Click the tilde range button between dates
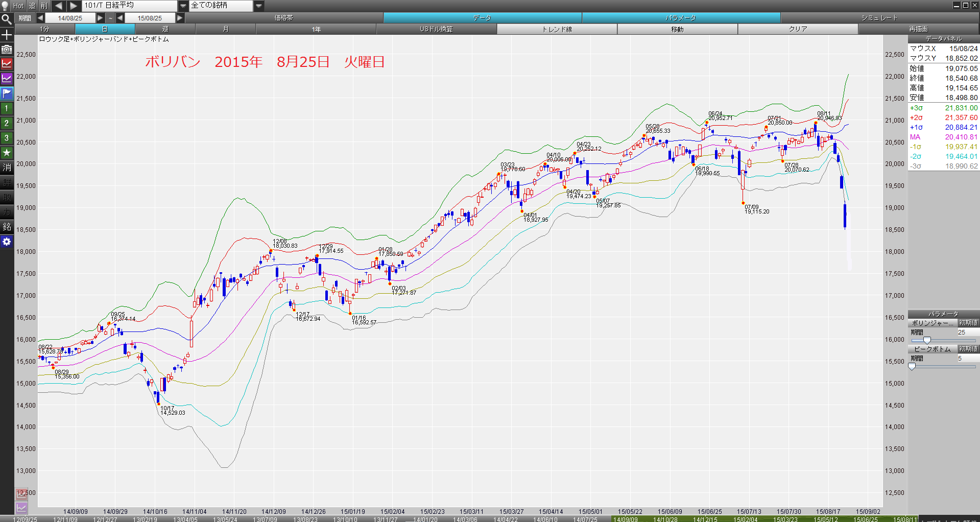Image resolution: width=980 pixels, height=522 pixels. [110, 18]
